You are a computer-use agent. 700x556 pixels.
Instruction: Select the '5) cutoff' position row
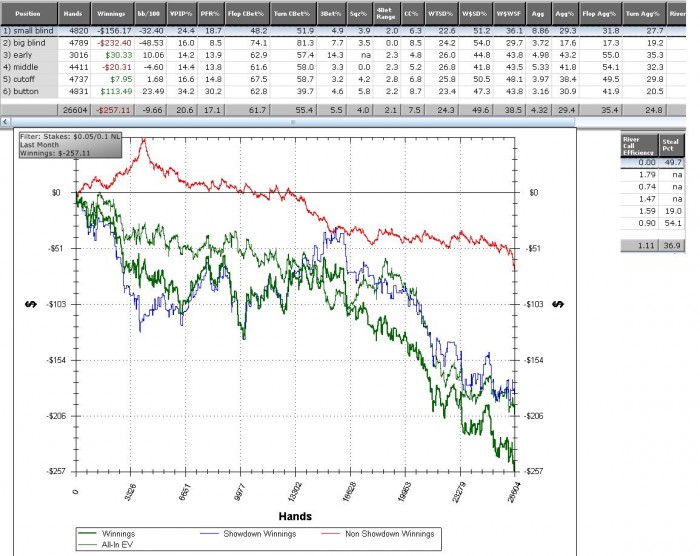(343, 79)
